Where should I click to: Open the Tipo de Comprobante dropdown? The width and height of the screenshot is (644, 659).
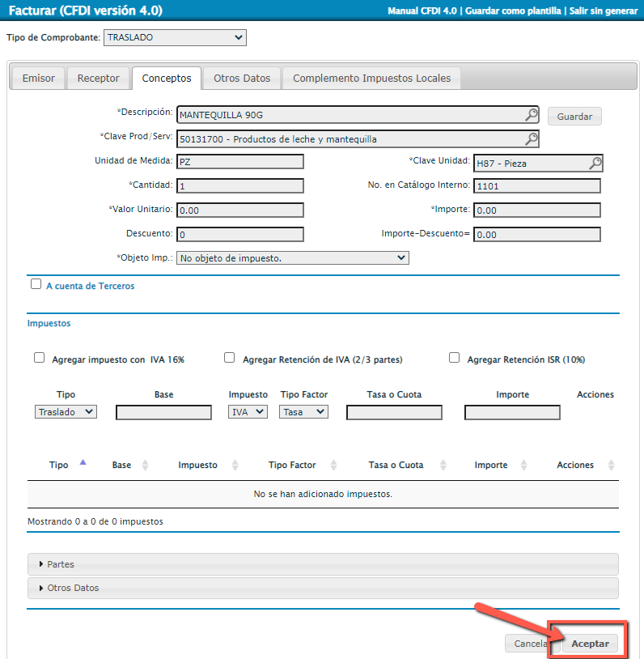175,37
